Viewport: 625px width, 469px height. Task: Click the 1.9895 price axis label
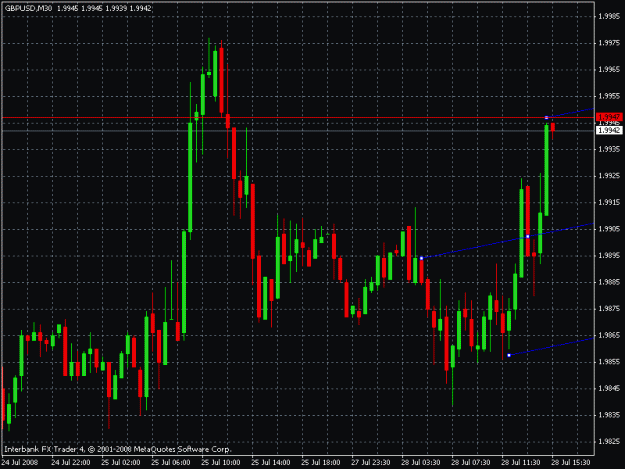(x=609, y=255)
